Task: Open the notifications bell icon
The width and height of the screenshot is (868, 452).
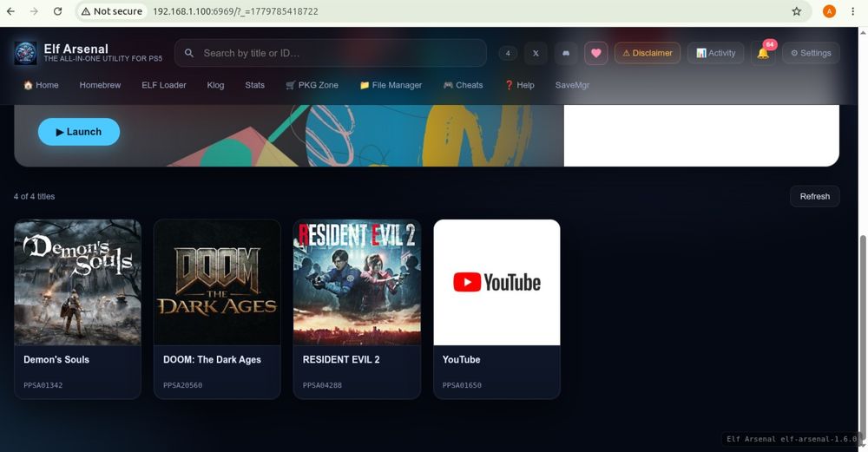Action: point(763,53)
